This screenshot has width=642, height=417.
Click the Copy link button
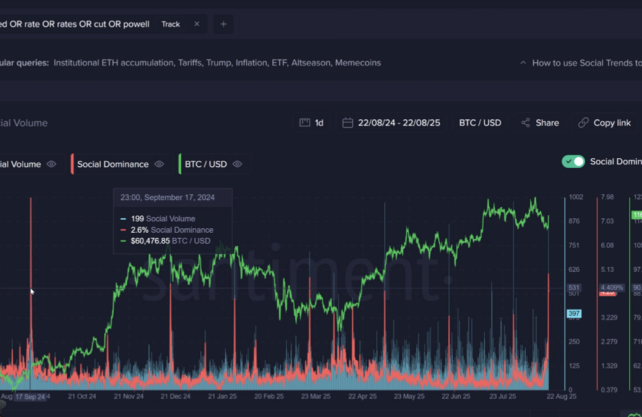pos(605,123)
